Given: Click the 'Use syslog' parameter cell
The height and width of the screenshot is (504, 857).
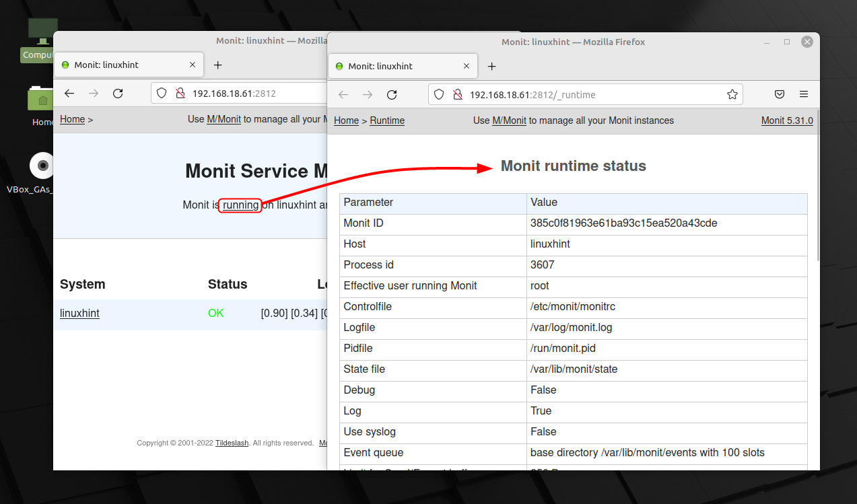Looking at the screenshot, I should coord(434,432).
